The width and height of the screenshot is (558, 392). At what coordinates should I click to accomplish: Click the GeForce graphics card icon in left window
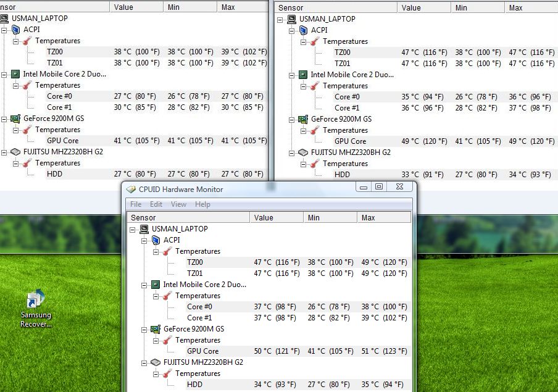(x=15, y=119)
